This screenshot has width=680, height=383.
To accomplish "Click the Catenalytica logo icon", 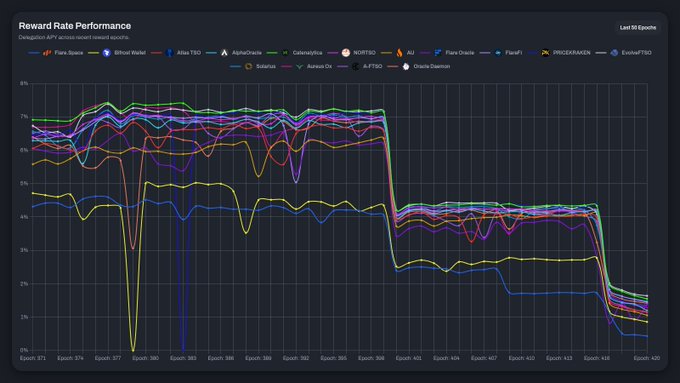I will click(x=285, y=52).
